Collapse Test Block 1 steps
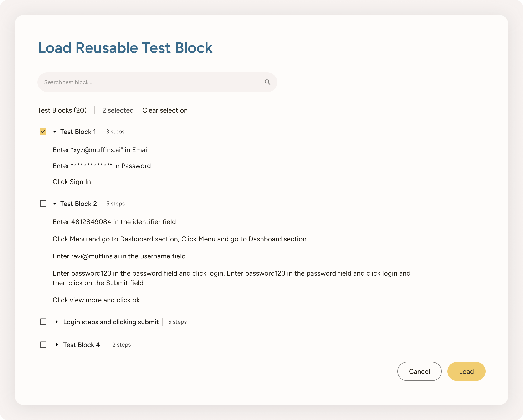523x420 pixels. pyautogui.click(x=54, y=132)
